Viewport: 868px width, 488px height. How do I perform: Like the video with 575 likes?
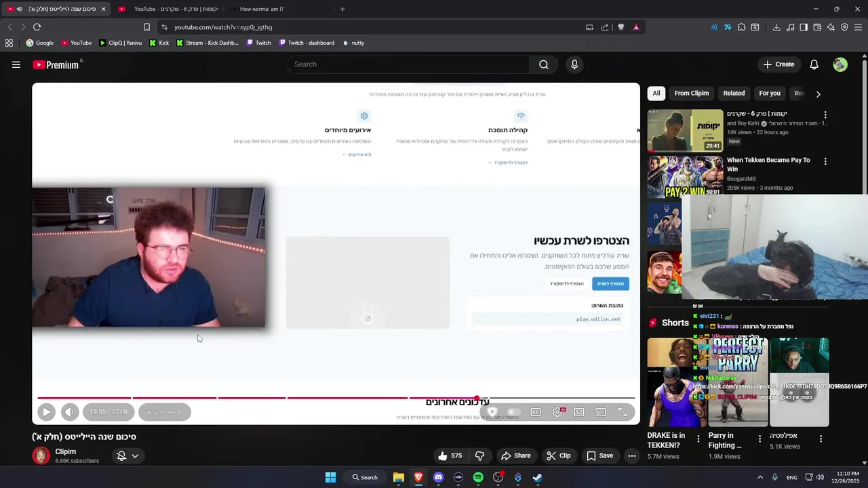450,455
